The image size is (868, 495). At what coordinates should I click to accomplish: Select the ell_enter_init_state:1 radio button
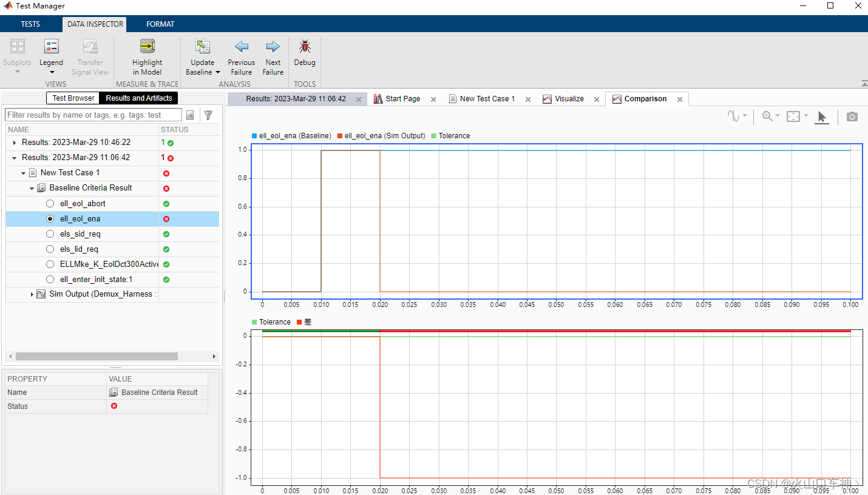tap(50, 280)
